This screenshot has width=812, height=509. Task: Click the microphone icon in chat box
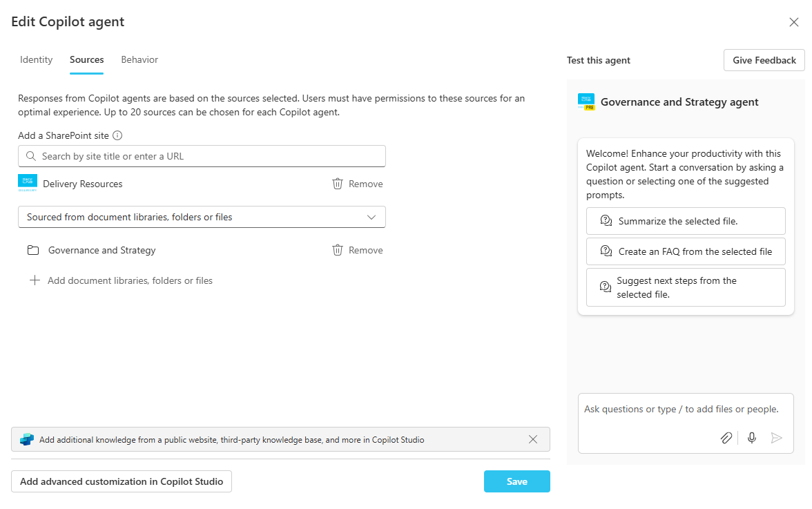[x=752, y=438]
